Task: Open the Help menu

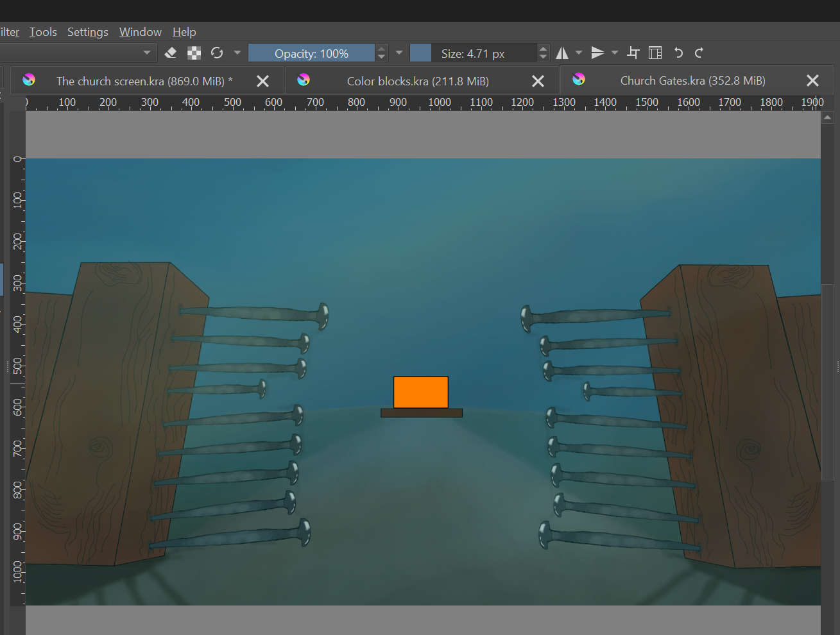Action: coord(184,31)
